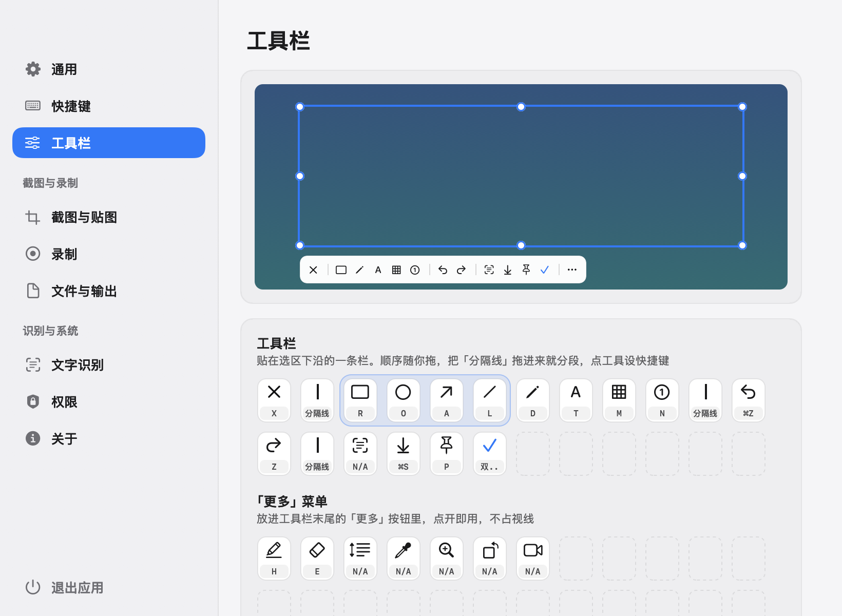This screenshot has height=616, width=842.
Task: Select the rectangle tool tile labeled R
Action: click(x=360, y=400)
